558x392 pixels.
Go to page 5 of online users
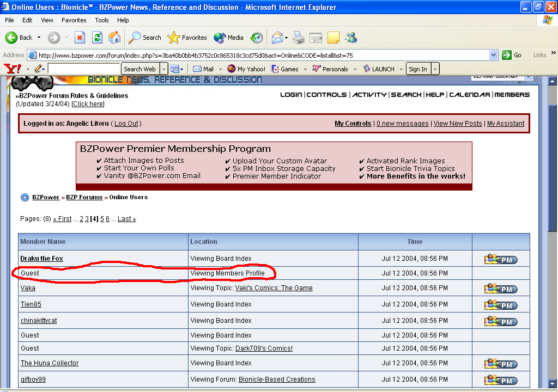102,219
